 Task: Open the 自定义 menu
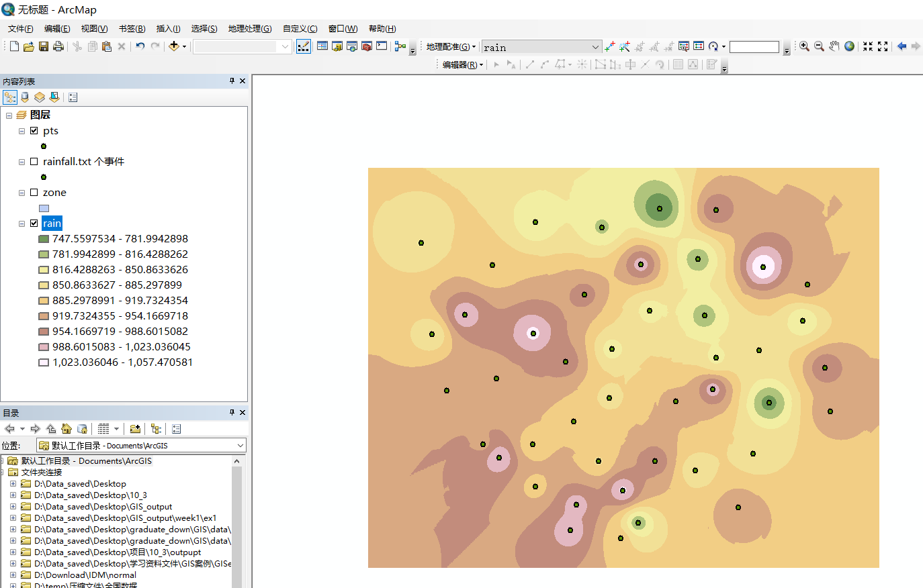click(300, 29)
